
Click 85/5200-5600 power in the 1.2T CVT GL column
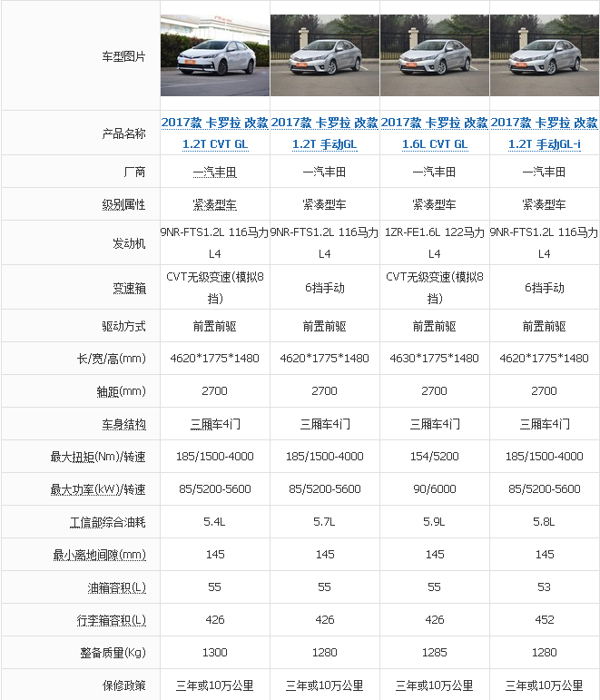click(215, 488)
